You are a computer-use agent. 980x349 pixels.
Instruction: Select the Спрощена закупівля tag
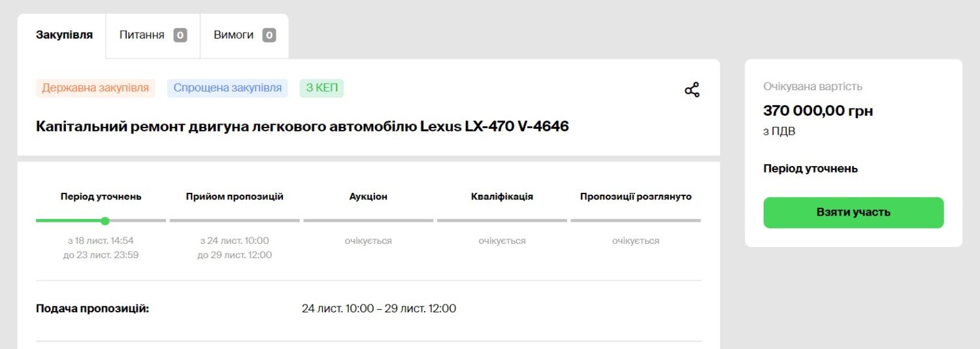pos(227,88)
